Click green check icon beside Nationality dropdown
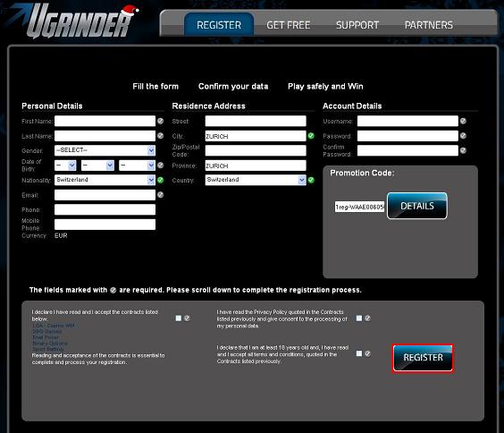 click(x=160, y=180)
